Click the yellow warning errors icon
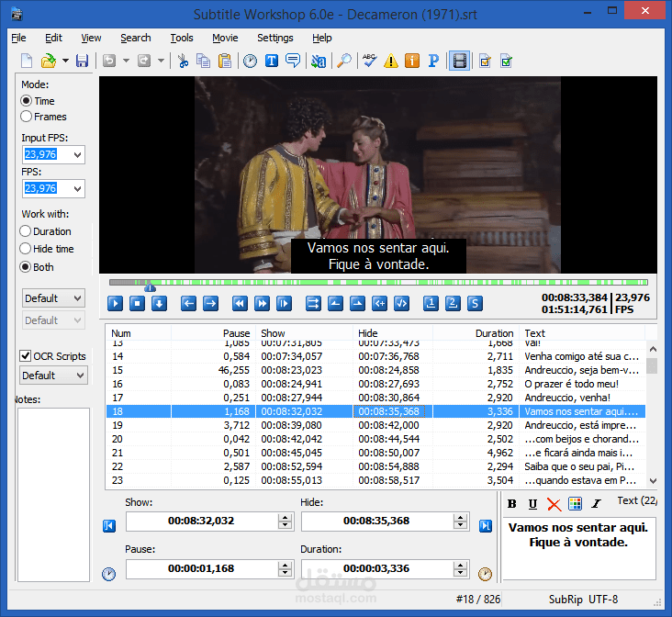The width and height of the screenshot is (672, 617). [x=391, y=61]
